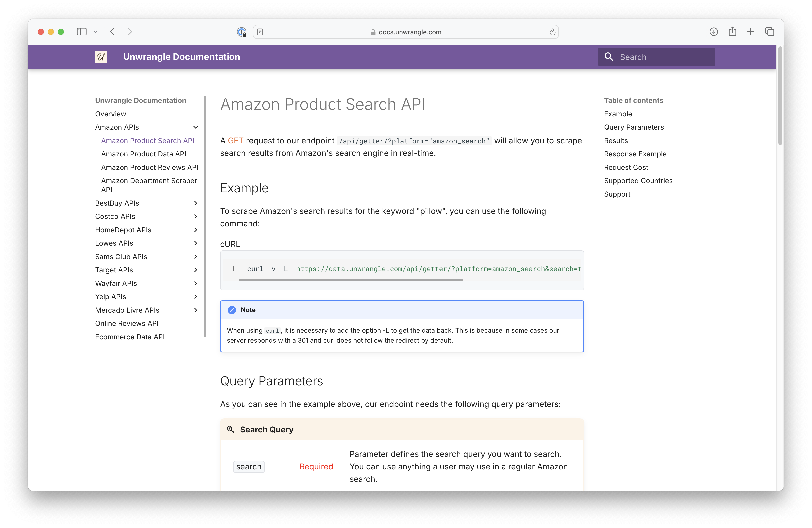Click the curl command code line
This screenshot has width=812, height=528.
point(414,269)
